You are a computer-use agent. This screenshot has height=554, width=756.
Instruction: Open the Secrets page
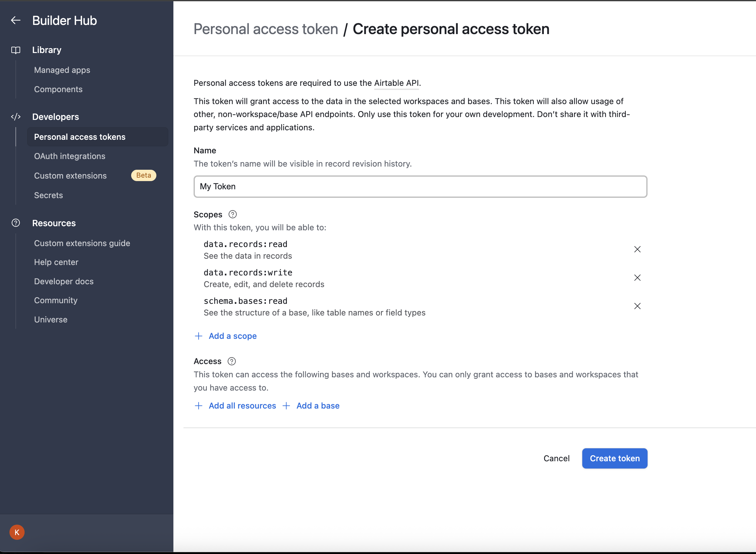coord(49,195)
